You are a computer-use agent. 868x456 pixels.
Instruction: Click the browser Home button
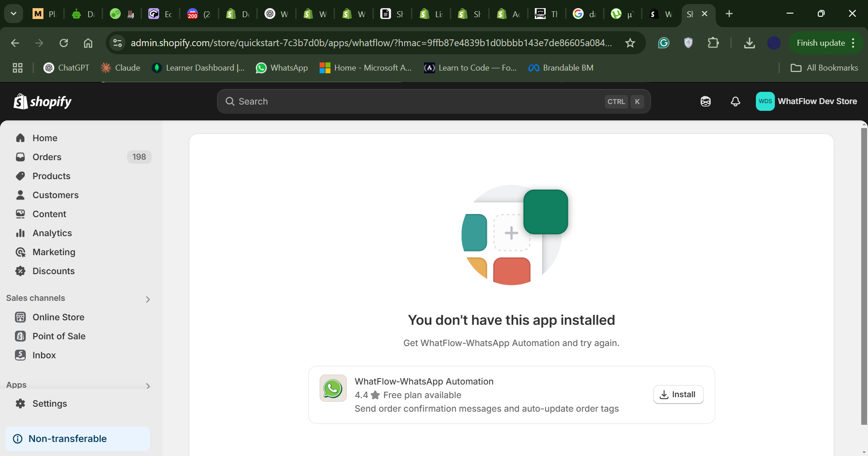coord(88,43)
